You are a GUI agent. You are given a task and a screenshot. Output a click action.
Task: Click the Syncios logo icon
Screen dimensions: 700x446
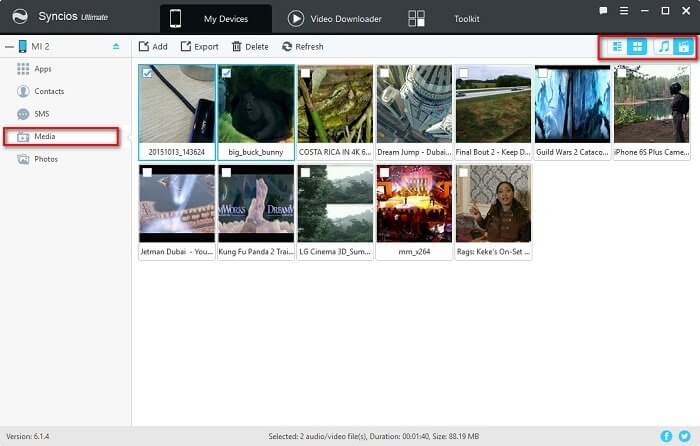point(20,17)
